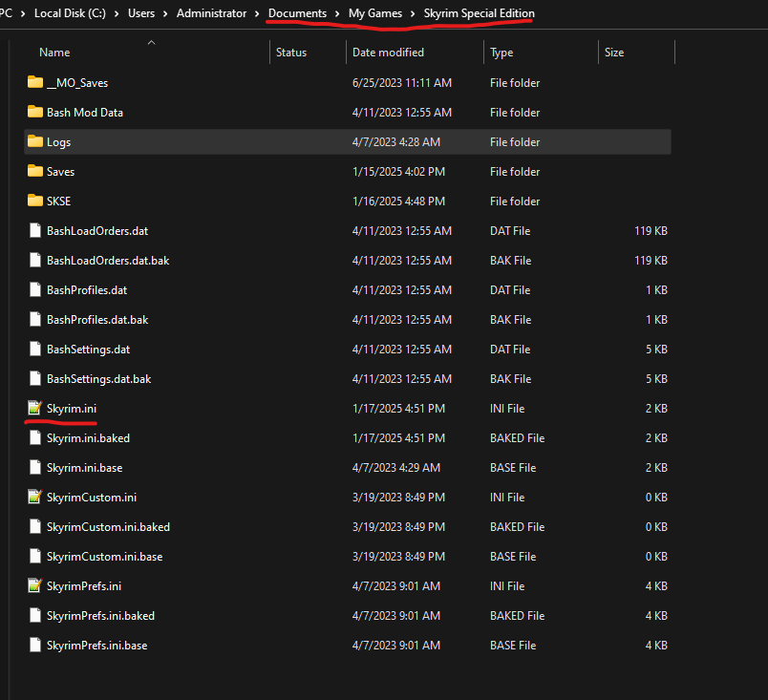
Task: Sort by Size column header
Action: (614, 53)
